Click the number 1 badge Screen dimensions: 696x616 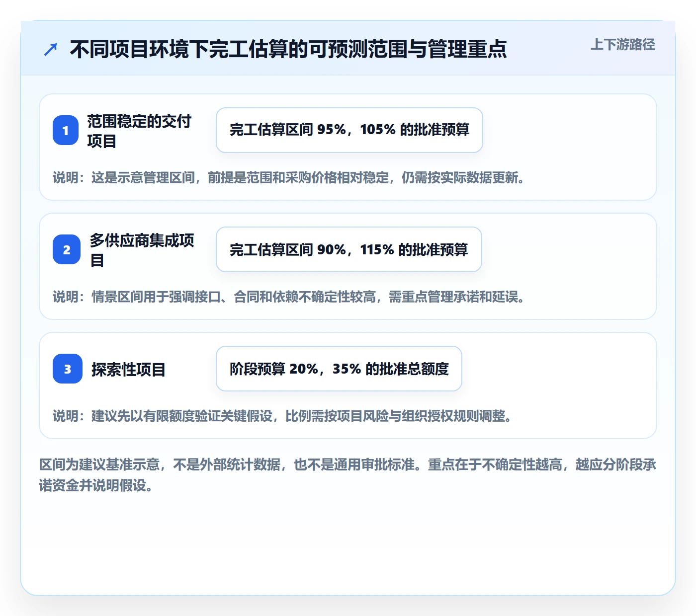(66, 130)
